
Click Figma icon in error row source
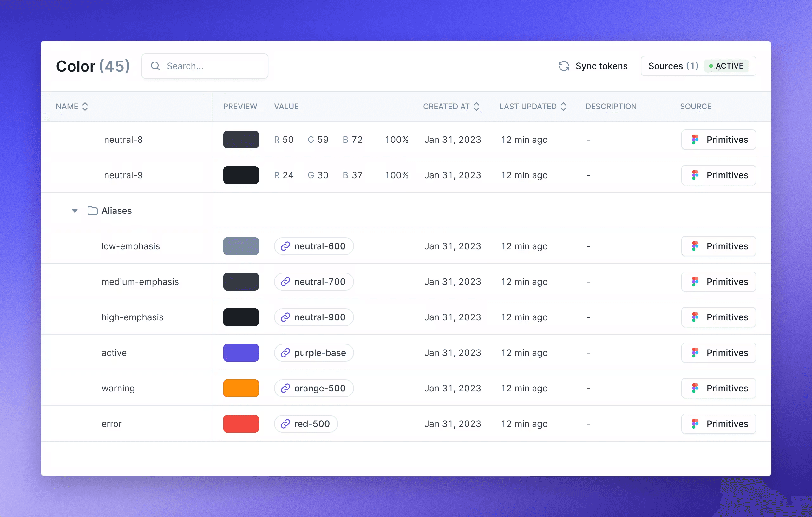695,423
